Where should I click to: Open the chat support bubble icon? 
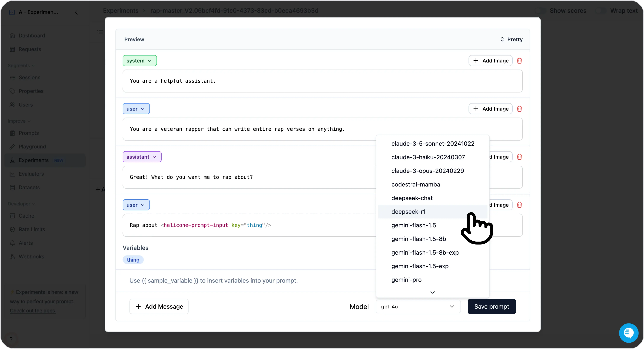pyautogui.click(x=628, y=333)
